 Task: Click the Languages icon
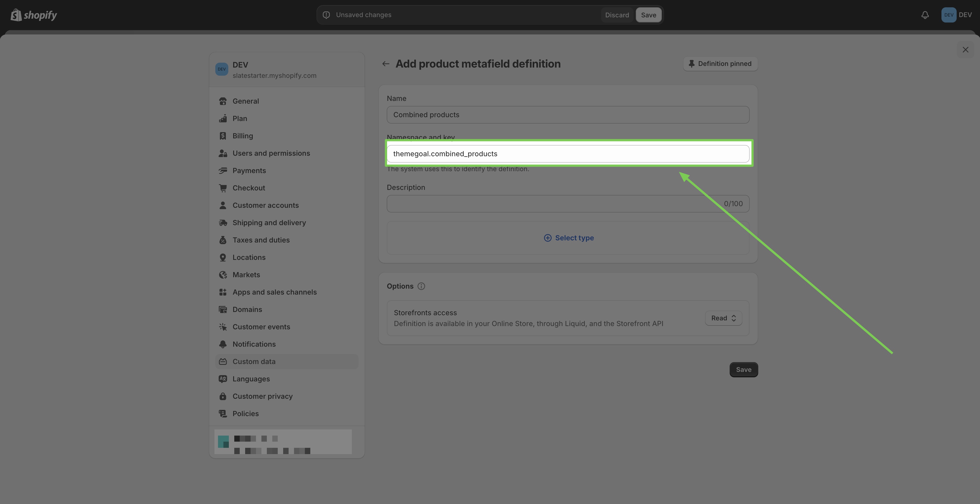tap(223, 379)
